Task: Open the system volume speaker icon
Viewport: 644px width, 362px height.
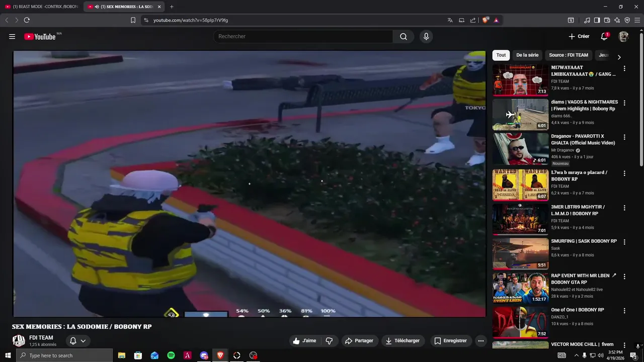Action: pyautogui.click(x=601, y=355)
